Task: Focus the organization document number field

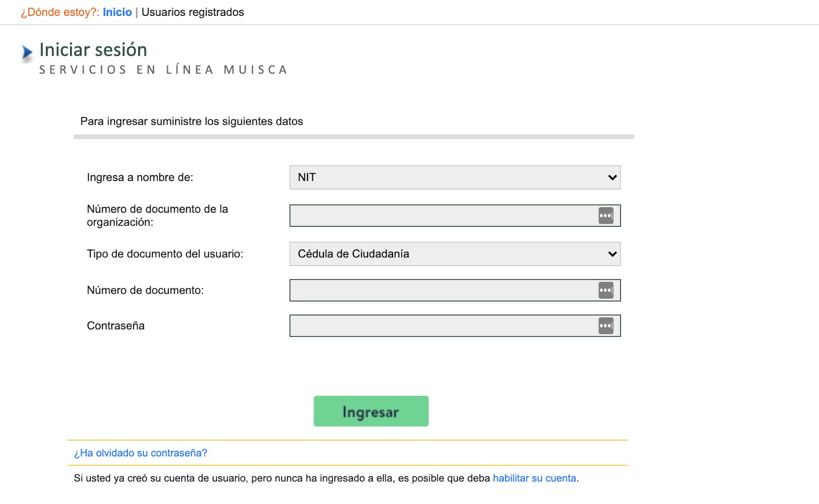Action: coord(455,215)
